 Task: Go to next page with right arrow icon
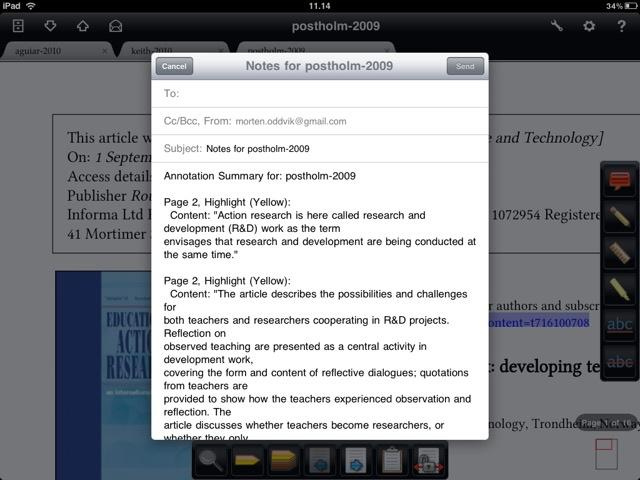click(356, 460)
